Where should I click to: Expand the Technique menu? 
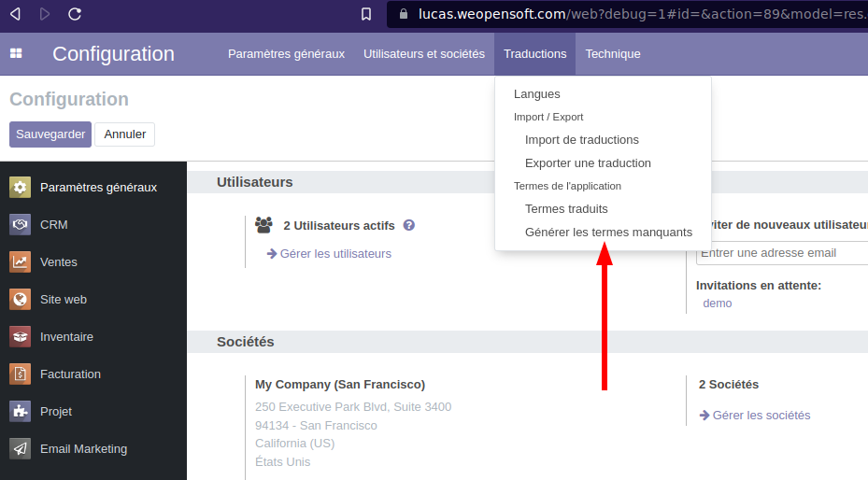coord(613,54)
